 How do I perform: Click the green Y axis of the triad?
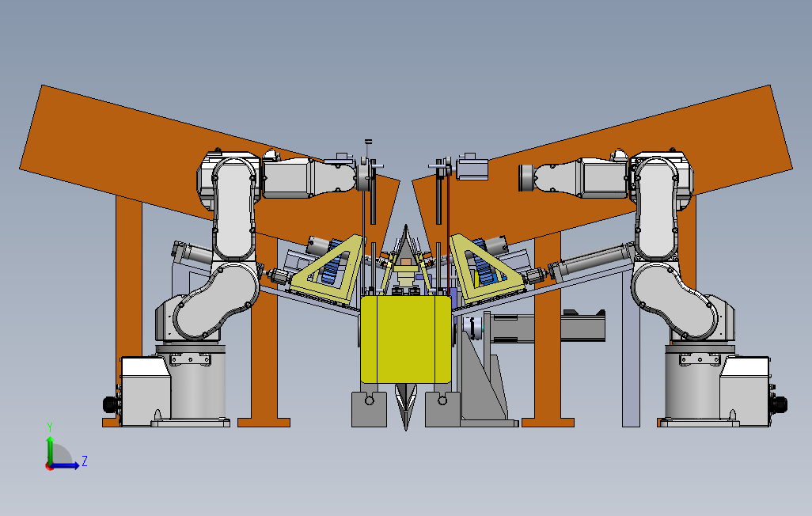pyautogui.click(x=50, y=450)
